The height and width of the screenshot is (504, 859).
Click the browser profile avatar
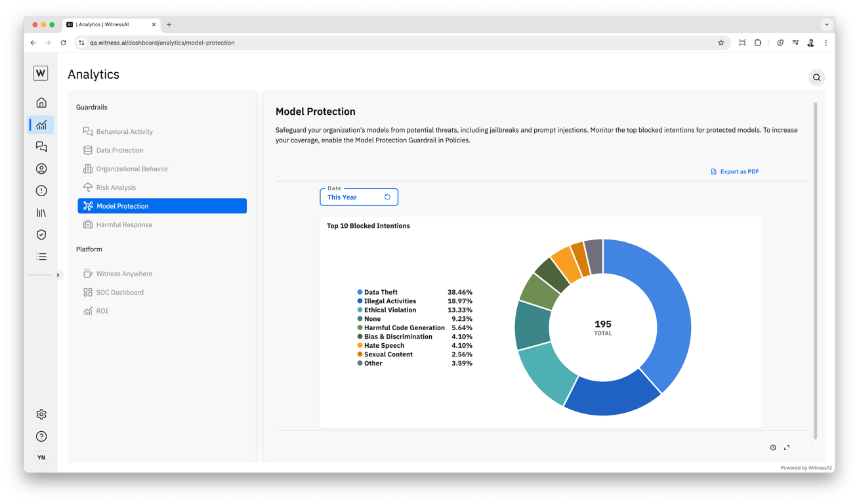pos(811,43)
